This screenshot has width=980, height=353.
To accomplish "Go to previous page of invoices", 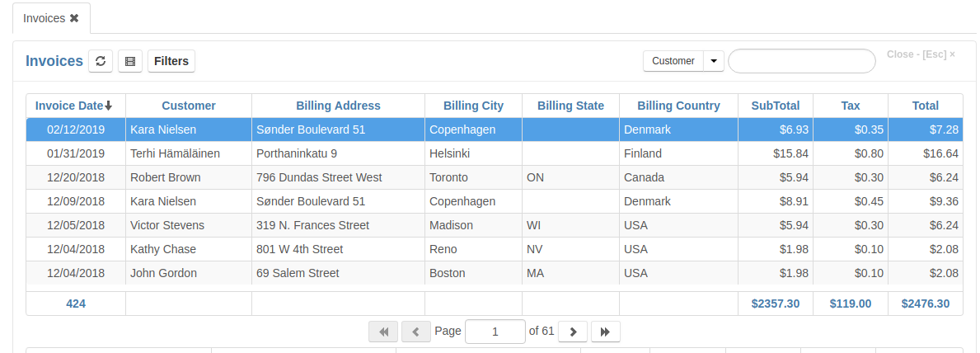I will point(415,332).
